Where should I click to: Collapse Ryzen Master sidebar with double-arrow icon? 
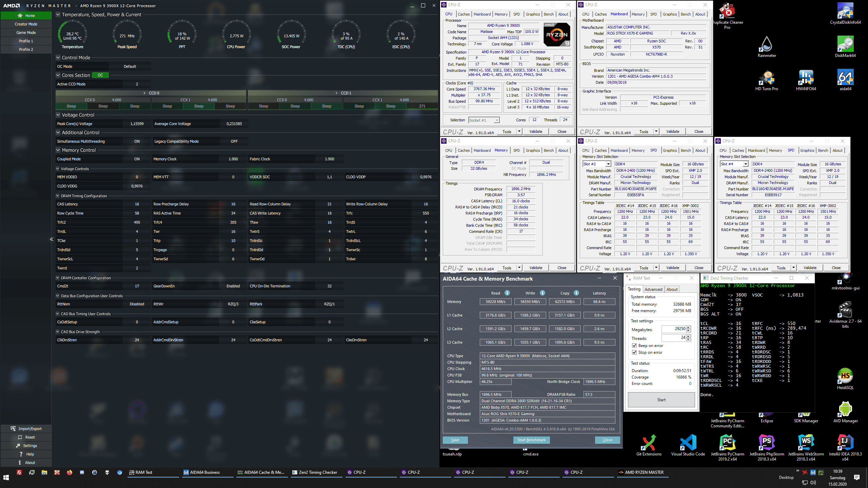pos(52,239)
